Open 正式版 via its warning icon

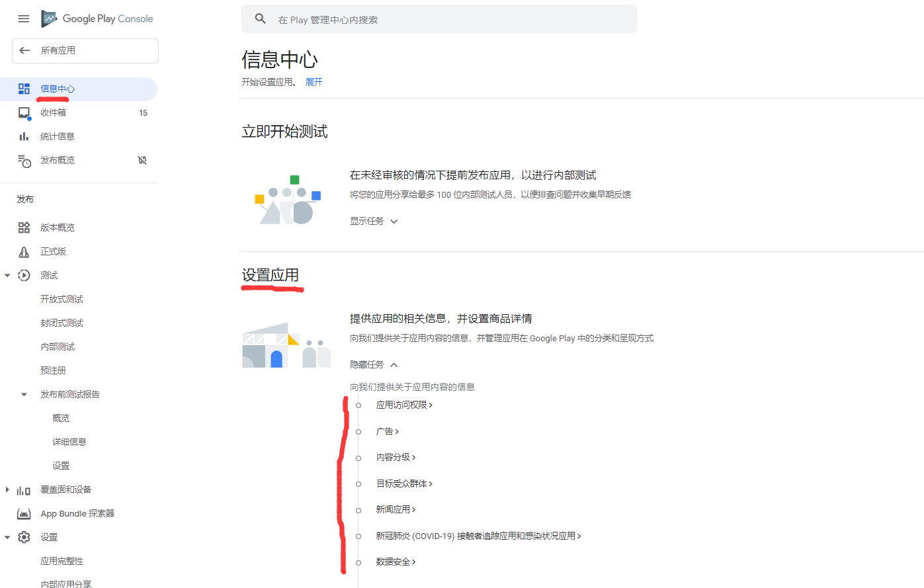tap(24, 251)
